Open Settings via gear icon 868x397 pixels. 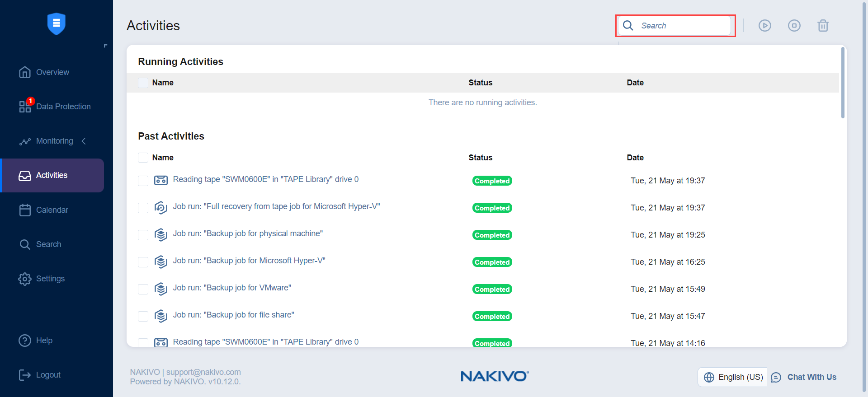pyautogui.click(x=24, y=279)
